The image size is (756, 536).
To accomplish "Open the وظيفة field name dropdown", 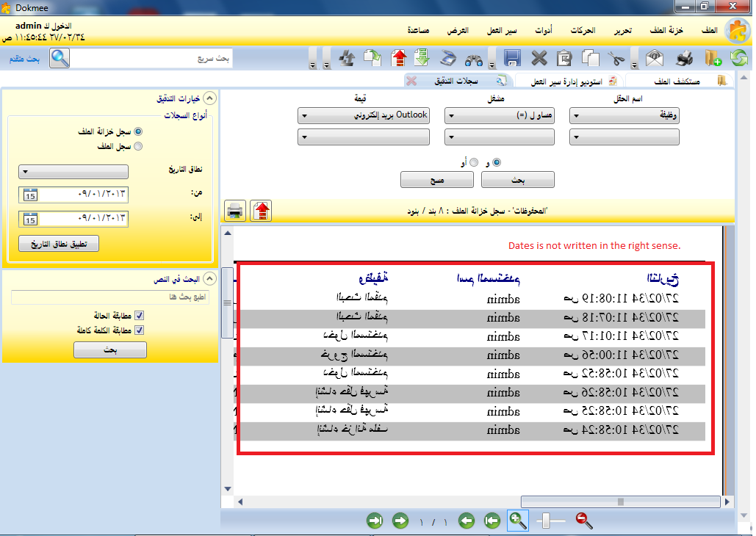I will (624, 115).
